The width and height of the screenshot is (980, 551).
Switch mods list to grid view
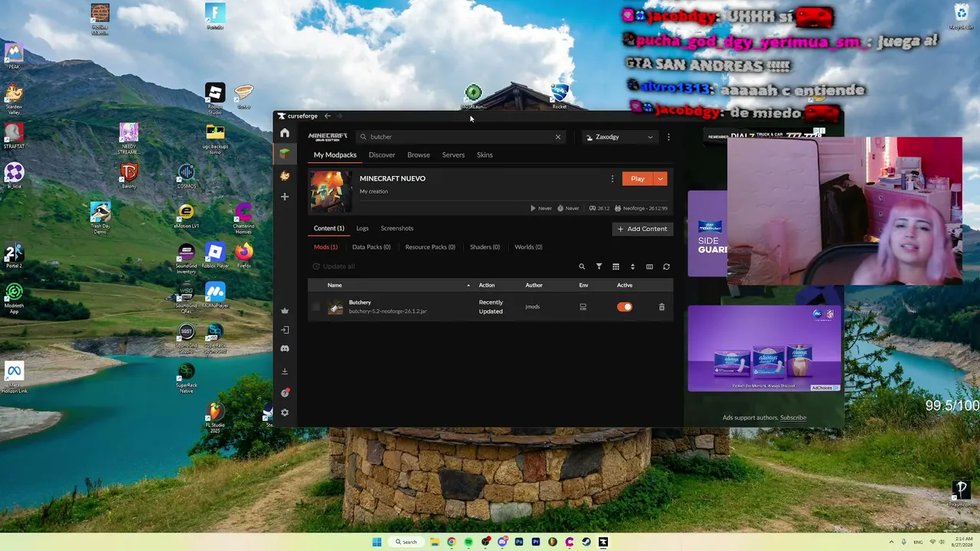click(616, 266)
